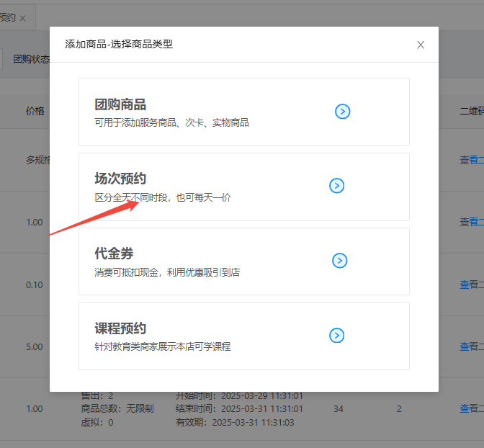Click the 虚拟：0 text
Viewport: 484px width, 448px height.
97,422
